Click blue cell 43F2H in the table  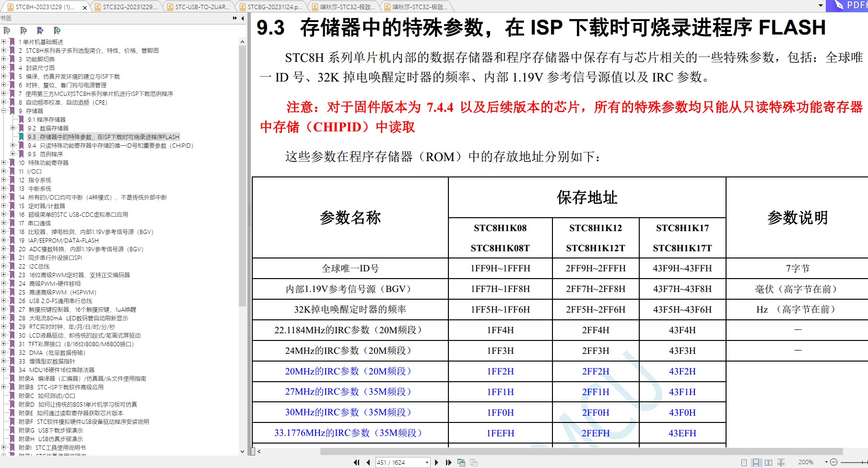(x=682, y=372)
